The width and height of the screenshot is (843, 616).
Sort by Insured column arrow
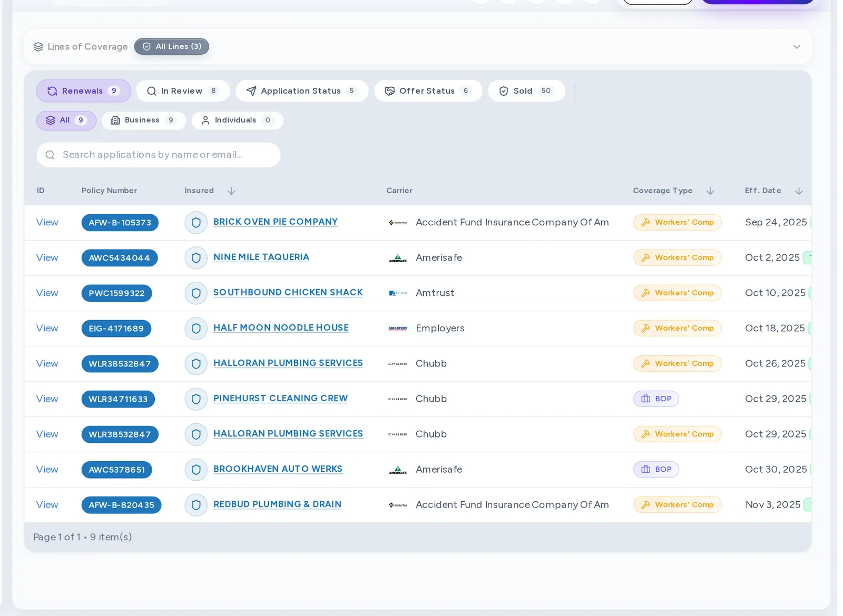(231, 191)
